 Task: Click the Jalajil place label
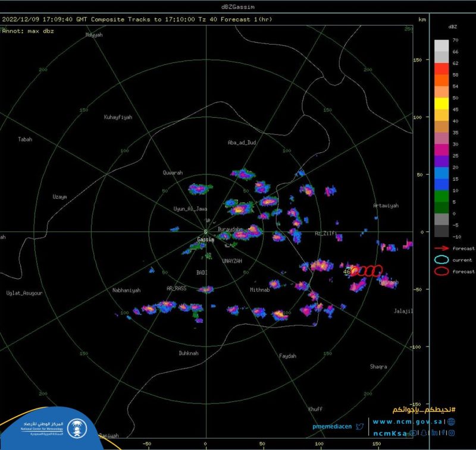click(403, 311)
